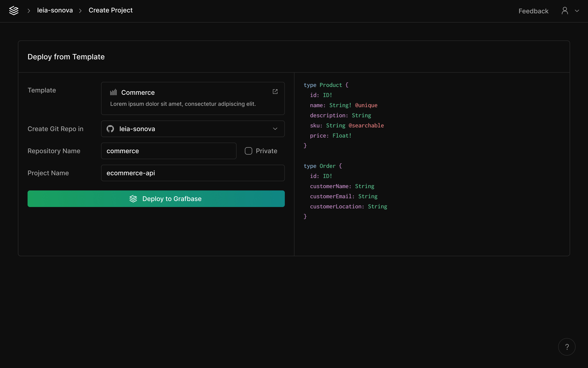The width and height of the screenshot is (588, 368).
Task: Click the 'customerLocation: String' line
Action: [348, 206]
